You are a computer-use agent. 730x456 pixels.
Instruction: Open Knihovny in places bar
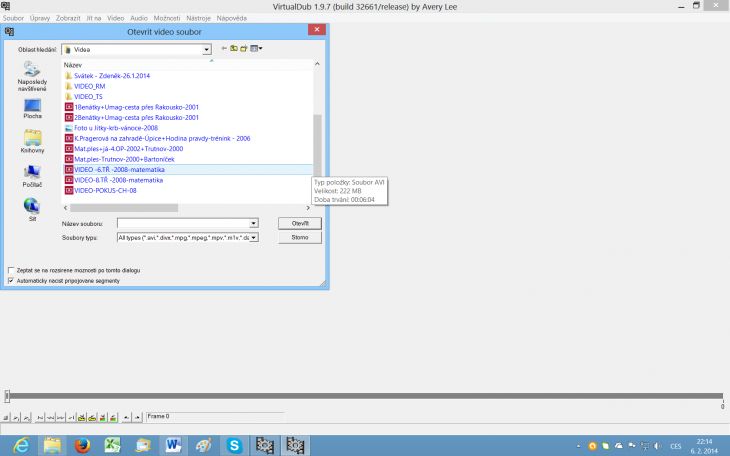[32, 142]
